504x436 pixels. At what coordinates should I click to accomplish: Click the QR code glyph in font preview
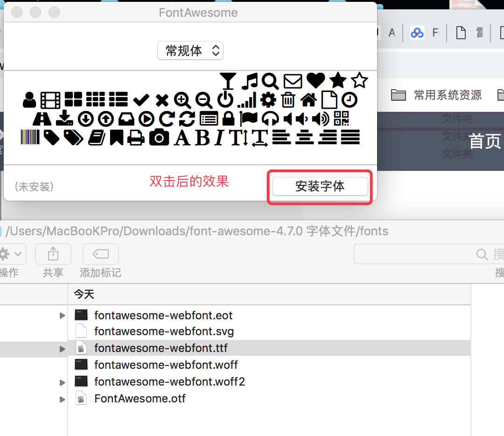point(341,118)
